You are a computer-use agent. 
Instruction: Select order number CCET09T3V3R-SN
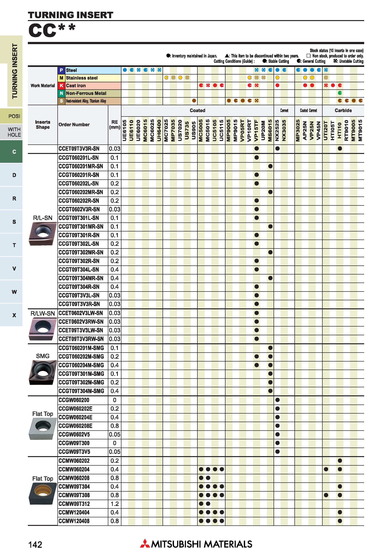[x=79, y=149]
